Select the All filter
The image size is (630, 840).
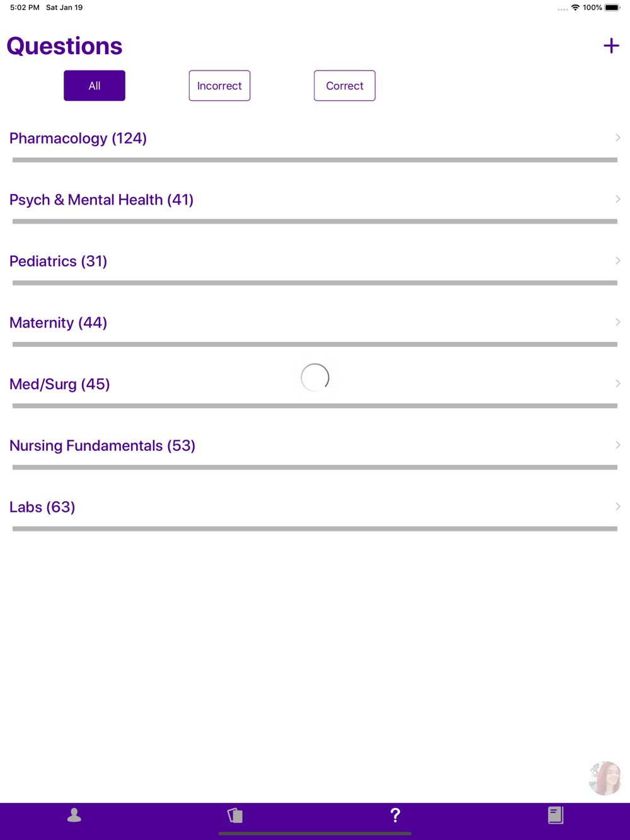click(x=94, y=86)
